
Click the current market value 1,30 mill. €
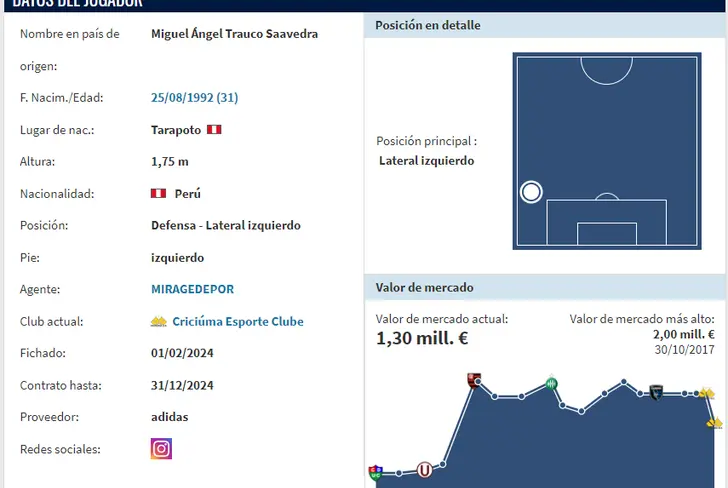click(x=422, y=338)
